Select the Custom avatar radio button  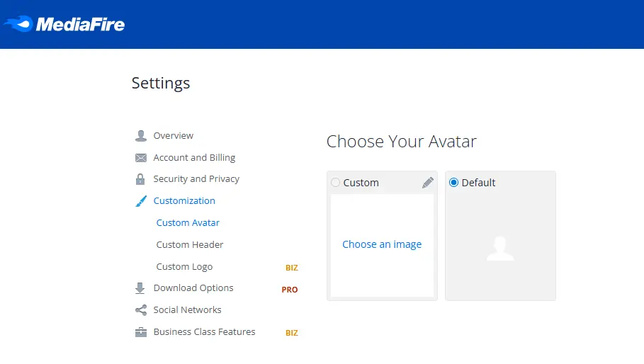pos(336,183)
